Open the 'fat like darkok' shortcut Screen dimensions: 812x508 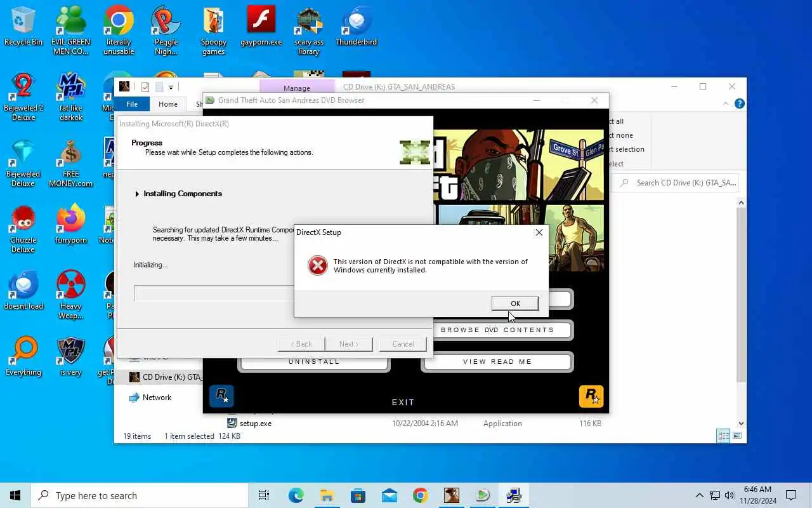coord(71,97)
